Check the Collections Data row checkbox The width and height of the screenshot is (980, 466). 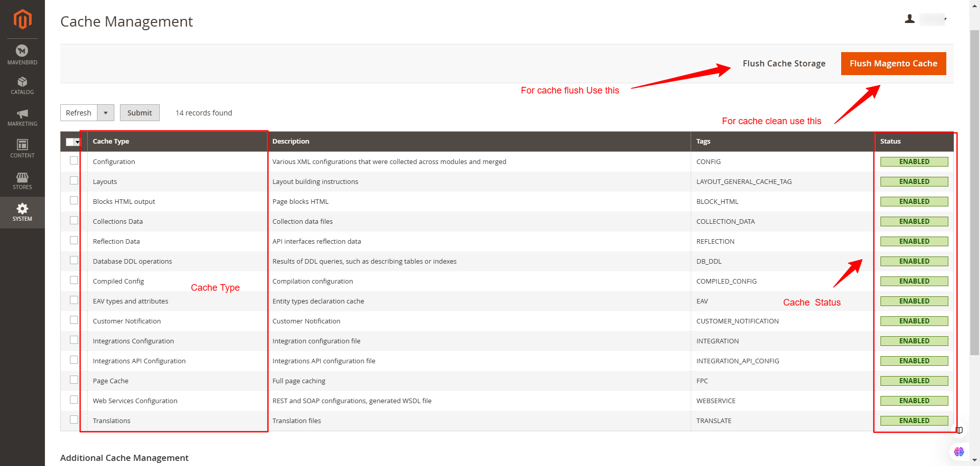coord(74,220)
